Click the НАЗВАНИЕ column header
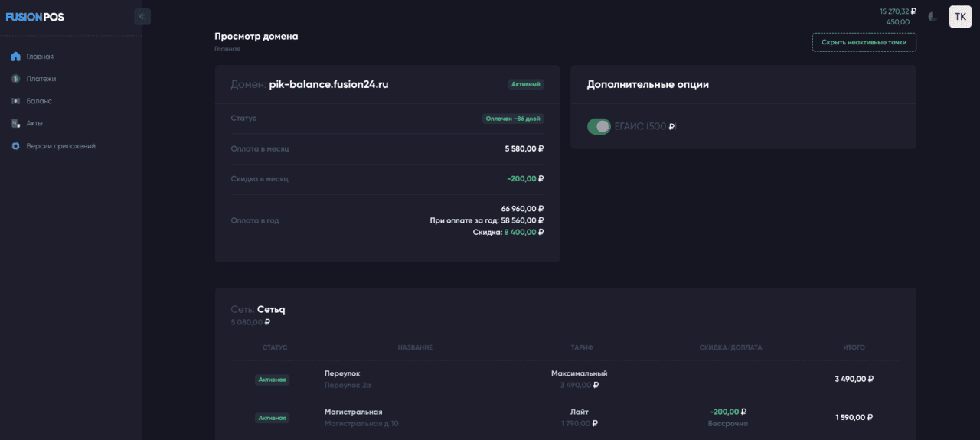Screen dimensions: 980x440 tap(415, 347)
